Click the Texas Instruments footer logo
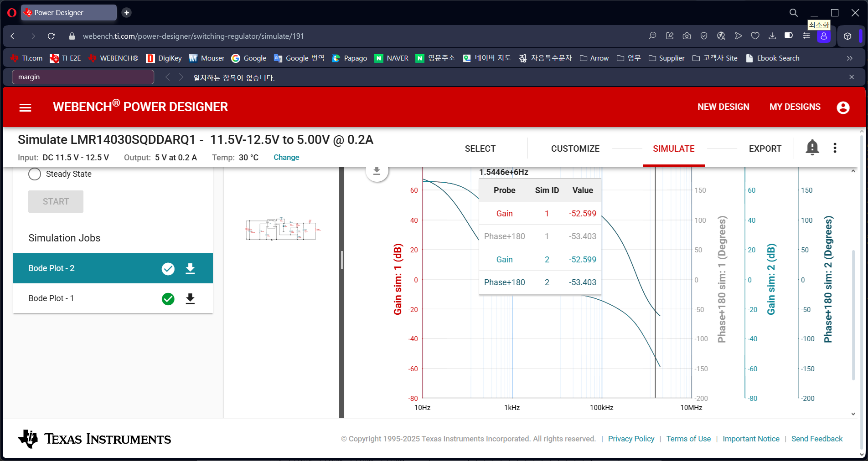This screenshot has width=868, height=461. (95, 439)
